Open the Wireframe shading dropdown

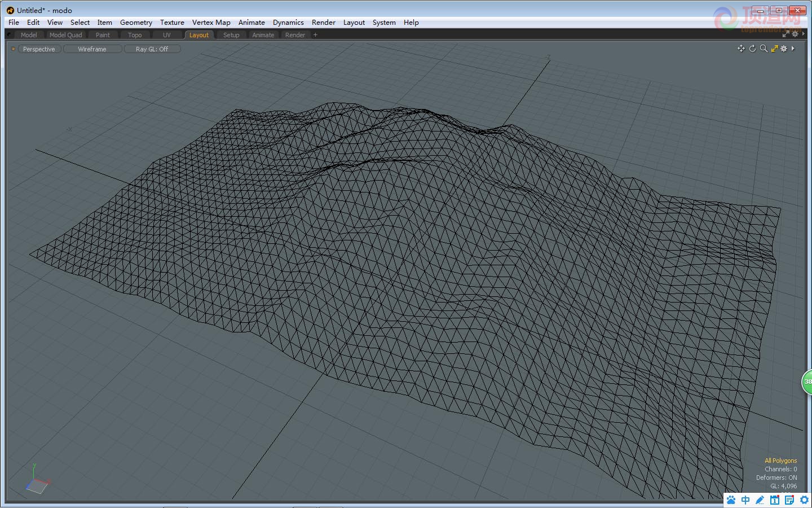pyautogui.click(x=92, y=49)
